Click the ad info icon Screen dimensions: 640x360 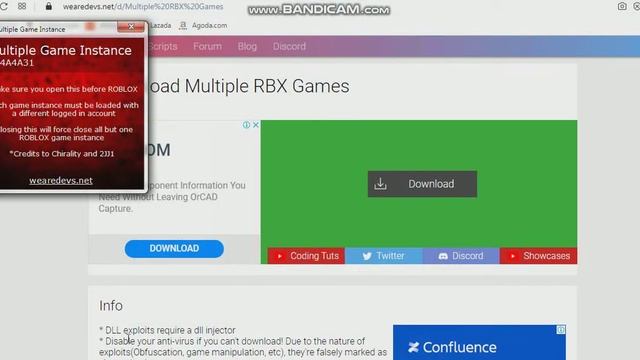tap(246, 125)
